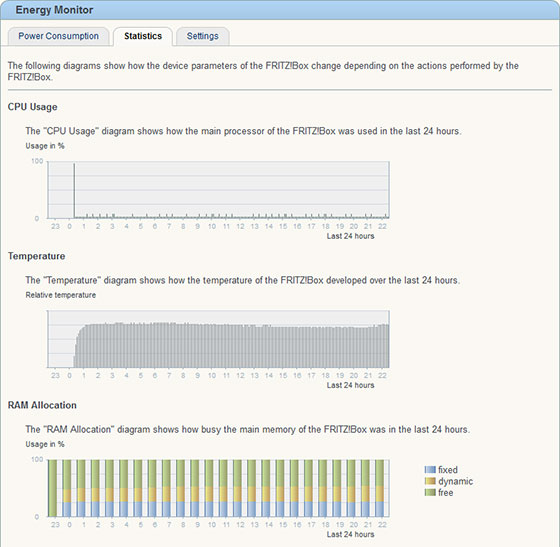Click hour 6 on Temperature chart axis
Image resolution: width=560 pixels, height=547 pixels.
[155, 376]
